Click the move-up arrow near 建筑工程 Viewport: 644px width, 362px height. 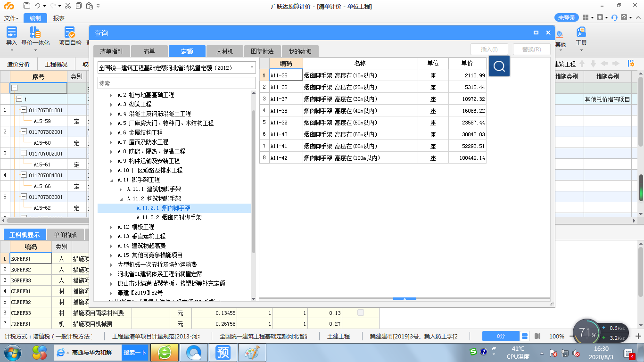pos(582,64)
